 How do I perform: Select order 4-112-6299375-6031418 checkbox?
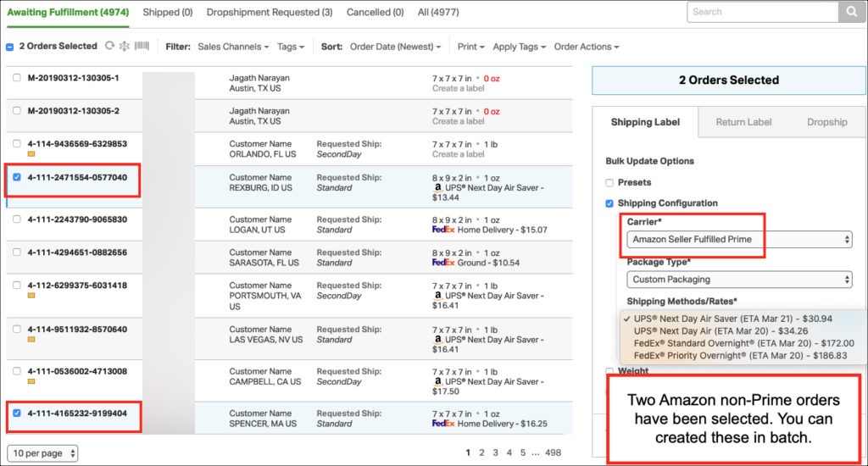pos(17,285)
